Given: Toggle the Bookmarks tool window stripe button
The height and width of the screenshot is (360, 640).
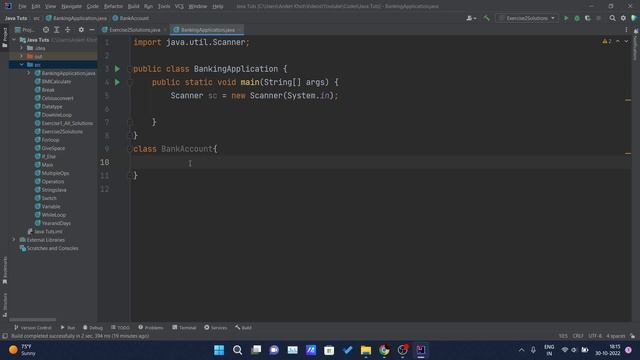Looking at the screenshot, I should pos(4,271).
